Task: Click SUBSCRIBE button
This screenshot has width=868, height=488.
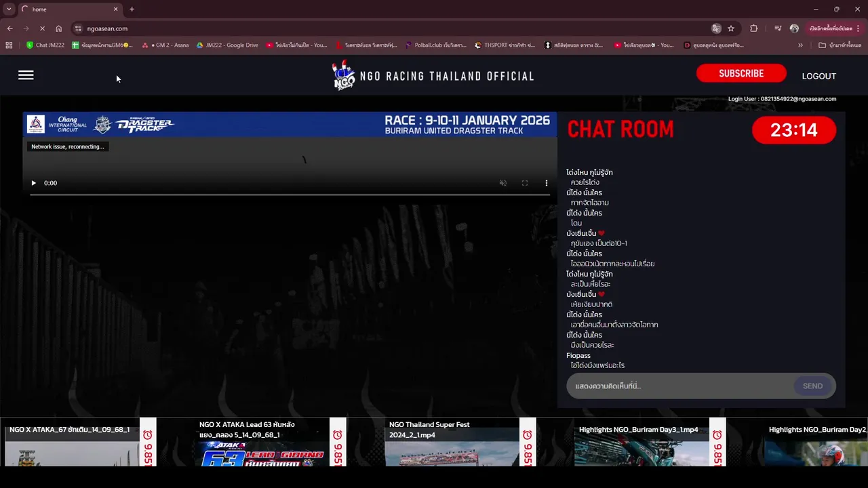Action: pos(741,73)
